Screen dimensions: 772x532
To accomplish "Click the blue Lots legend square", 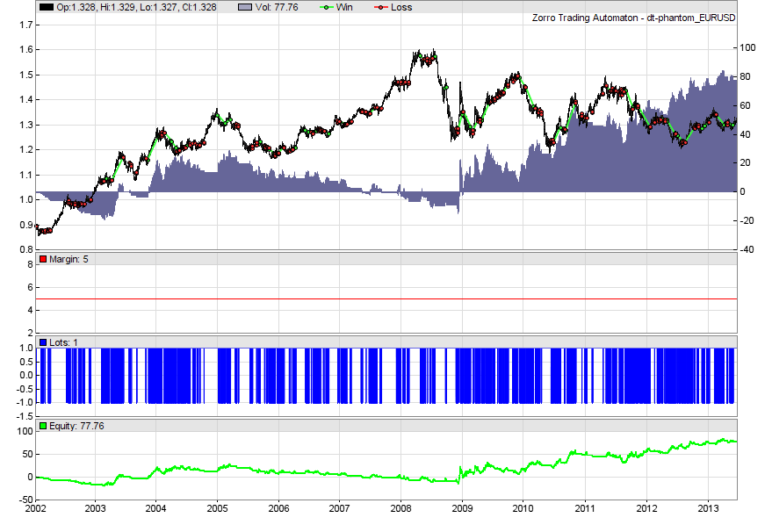I will 43,341.
